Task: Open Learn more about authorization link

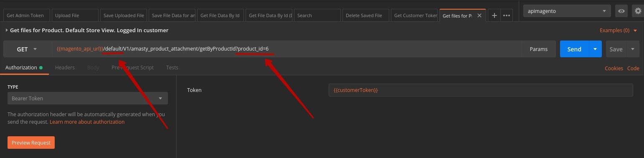Action: (87, 122)
